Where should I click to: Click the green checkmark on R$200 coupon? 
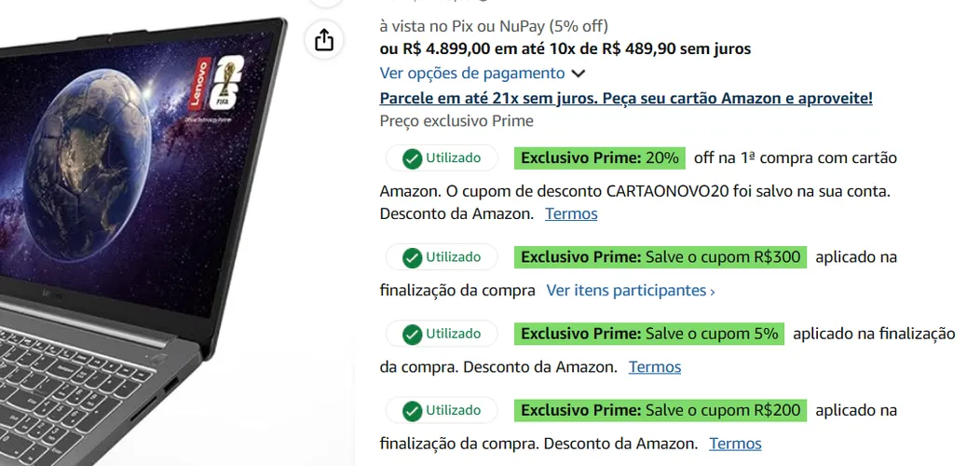tap(412, 412)
